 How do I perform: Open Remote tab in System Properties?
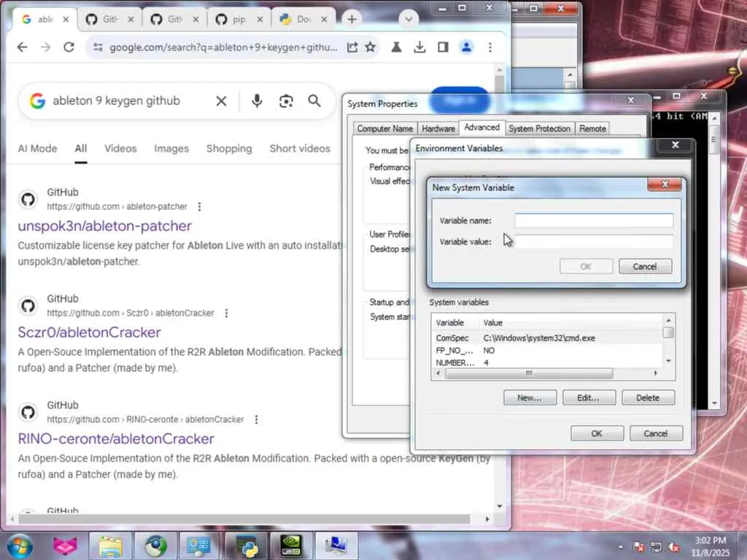click(x=592, y=128)
